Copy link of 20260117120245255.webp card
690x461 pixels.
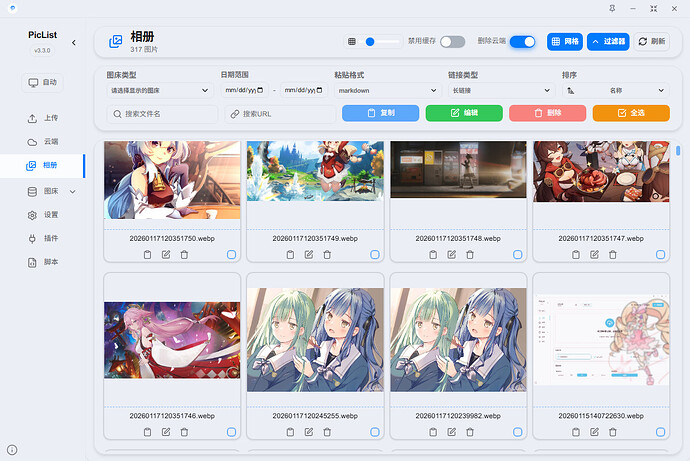pos(290,432)
